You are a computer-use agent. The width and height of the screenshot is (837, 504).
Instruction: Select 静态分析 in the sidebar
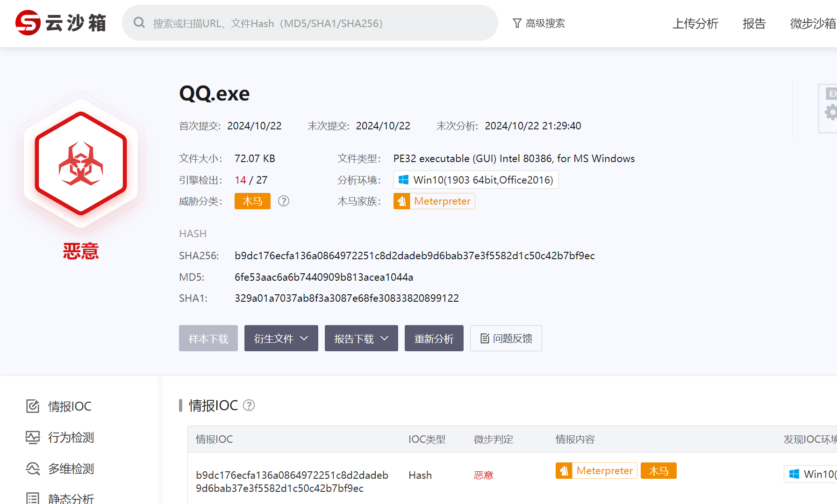(71, 498)
